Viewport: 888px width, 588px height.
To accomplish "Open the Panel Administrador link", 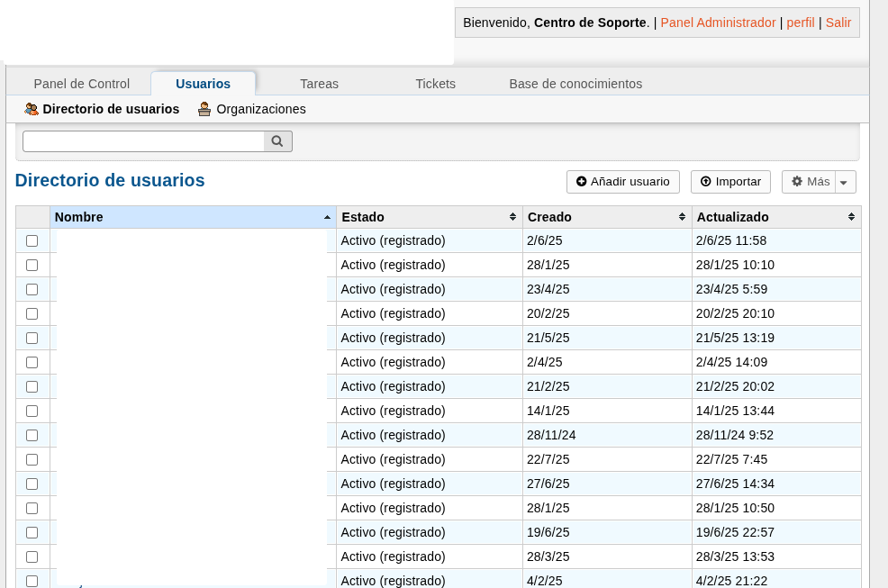I will pos(718,23).
